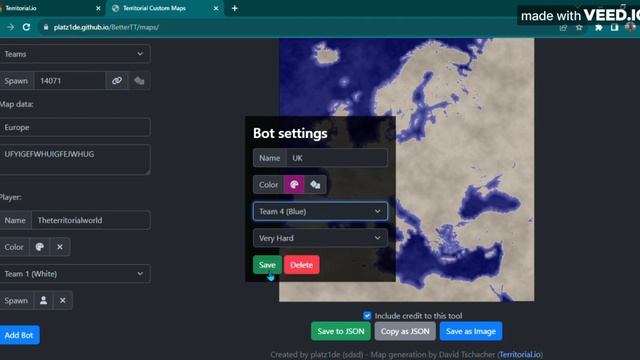Click the browser address bar URL

(106, 27)
